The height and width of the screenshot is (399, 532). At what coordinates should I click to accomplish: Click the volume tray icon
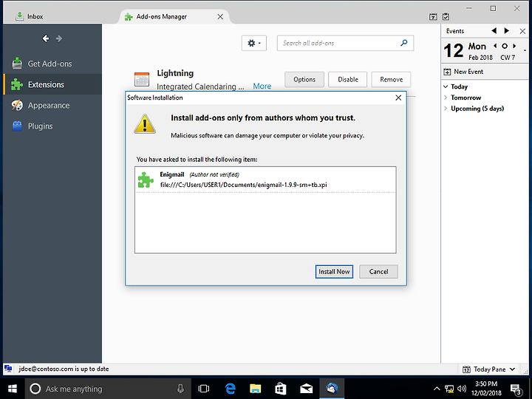click(462, 389)
